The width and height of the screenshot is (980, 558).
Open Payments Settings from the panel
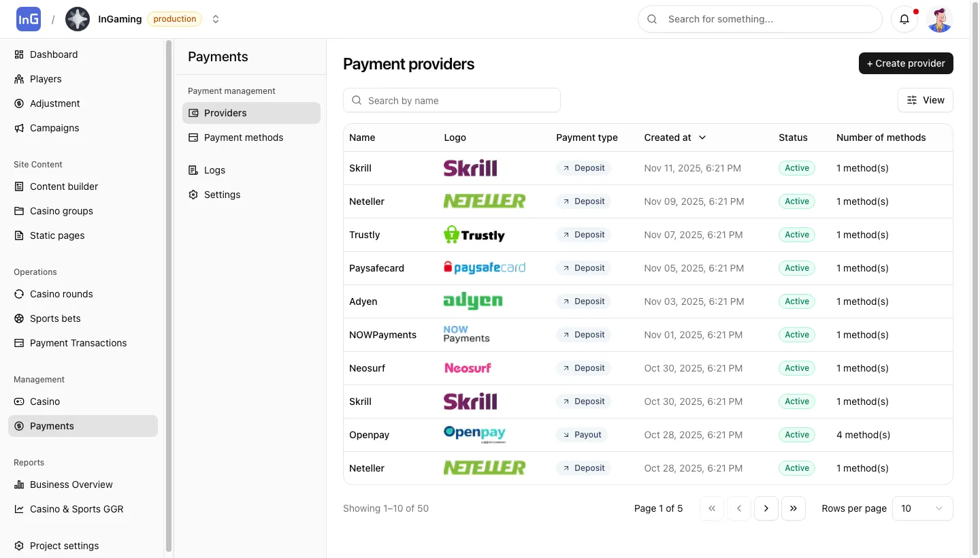(x=221, y=195)
